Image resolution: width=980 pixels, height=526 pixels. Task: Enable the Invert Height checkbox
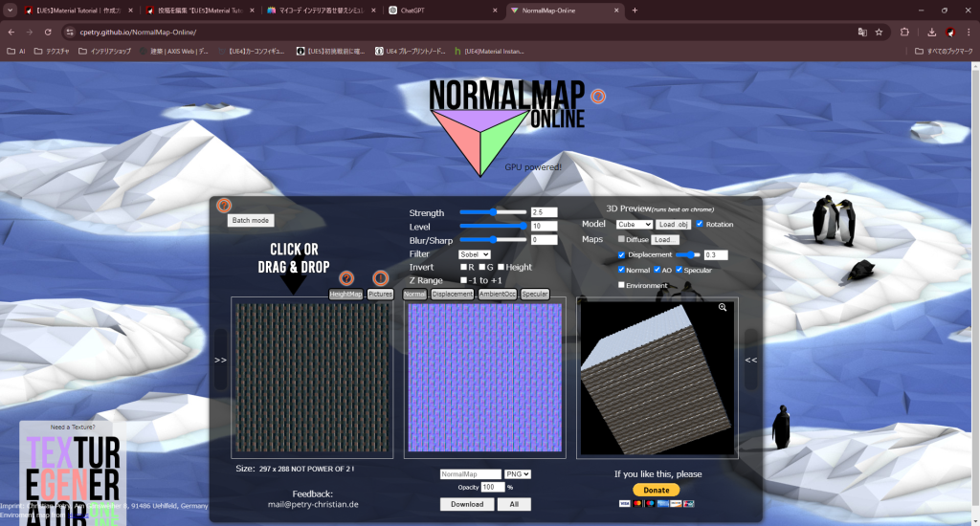(501, 268)
